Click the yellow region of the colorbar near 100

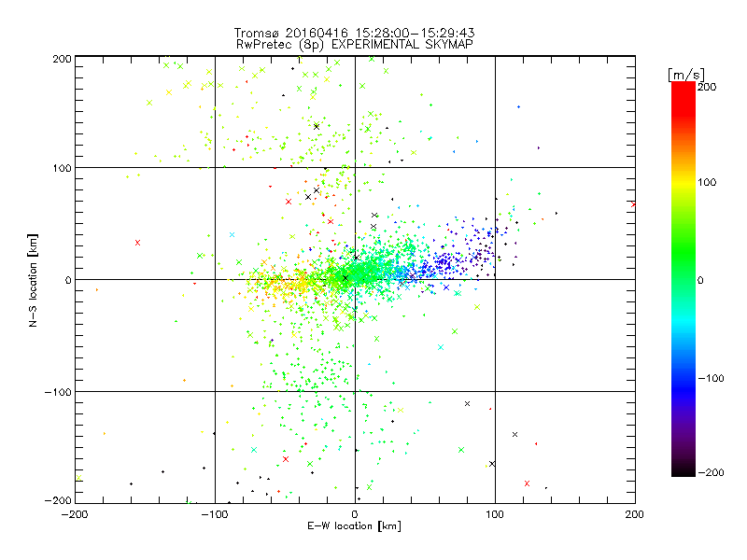pos(684,182)
